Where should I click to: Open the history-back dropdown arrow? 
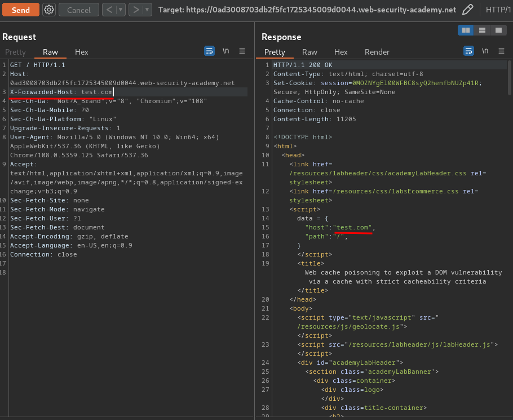click(121, 10)
